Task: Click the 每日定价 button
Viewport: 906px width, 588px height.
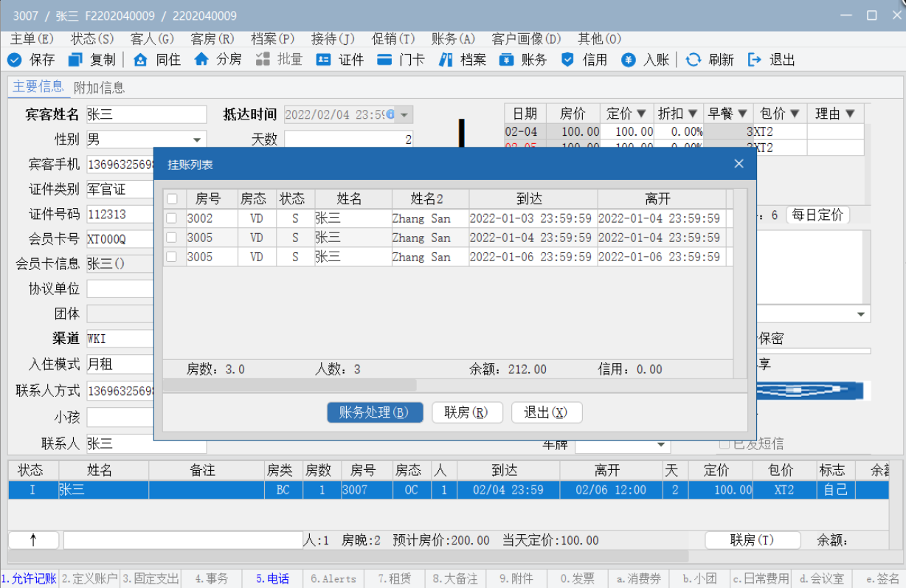Action: click(x=817, y=215)
